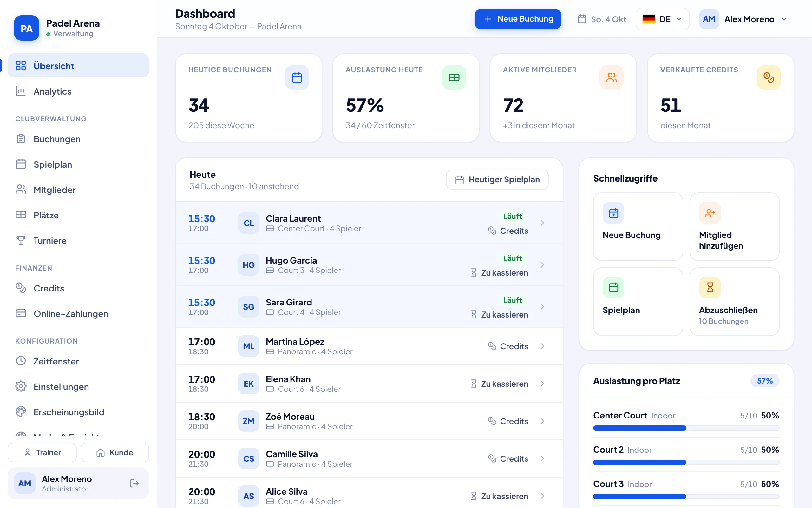This screenshot has width=812, height=508.
Task: Go to Buchungen in the sidebar
Action: coord(78,139)
